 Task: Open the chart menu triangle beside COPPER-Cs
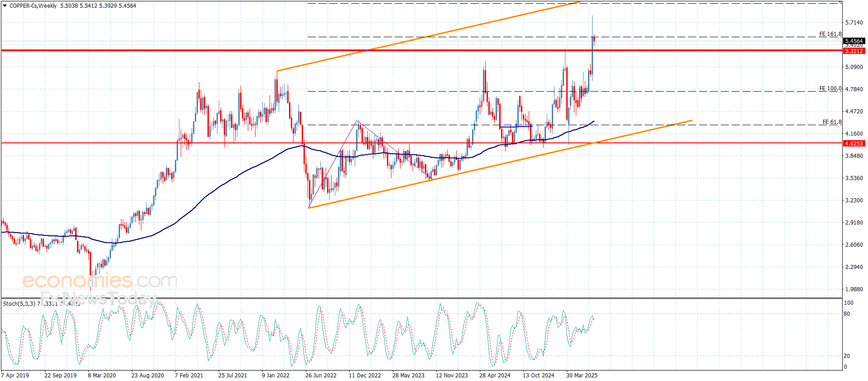click(x=5, y=6)
